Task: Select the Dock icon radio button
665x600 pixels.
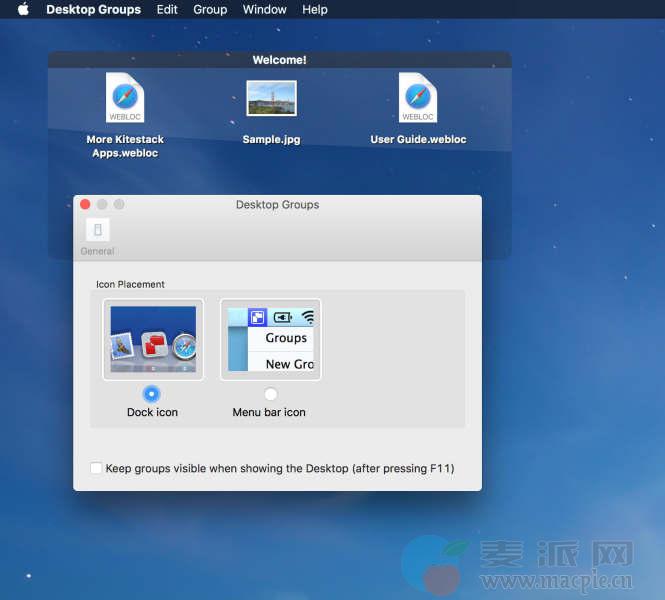Action: tap(152, 394)
